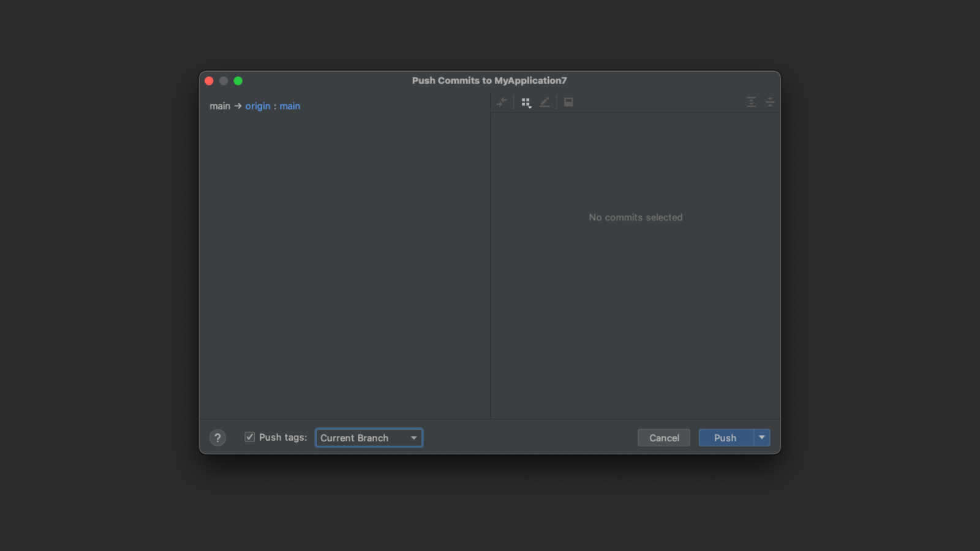Expand the Push button dropdown arrow
Screen dimensions: 980x551
click(762, 438)
